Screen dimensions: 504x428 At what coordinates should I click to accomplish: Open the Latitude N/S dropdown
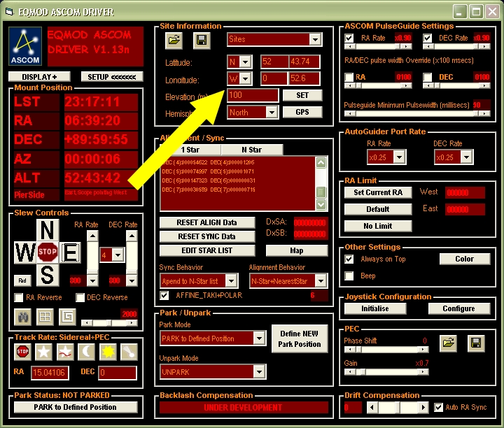click(x=246, y=62)
